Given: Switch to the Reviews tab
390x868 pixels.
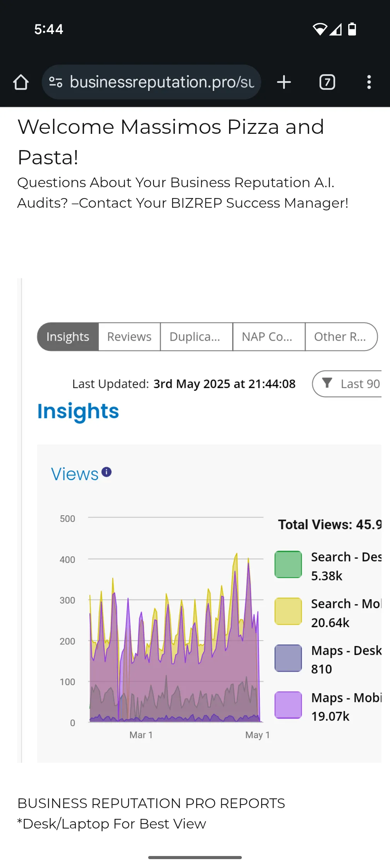Looking at the screenshot, I should point(129,337).
